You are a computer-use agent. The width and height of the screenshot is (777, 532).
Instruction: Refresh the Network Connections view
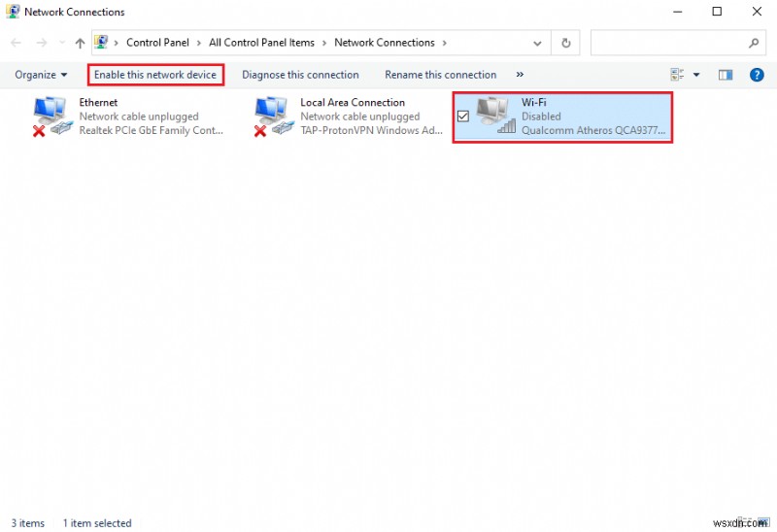566,43
